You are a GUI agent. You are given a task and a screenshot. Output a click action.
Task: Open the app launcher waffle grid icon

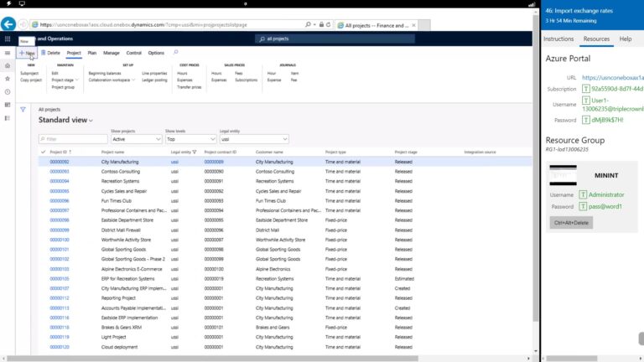coord(8,39)
